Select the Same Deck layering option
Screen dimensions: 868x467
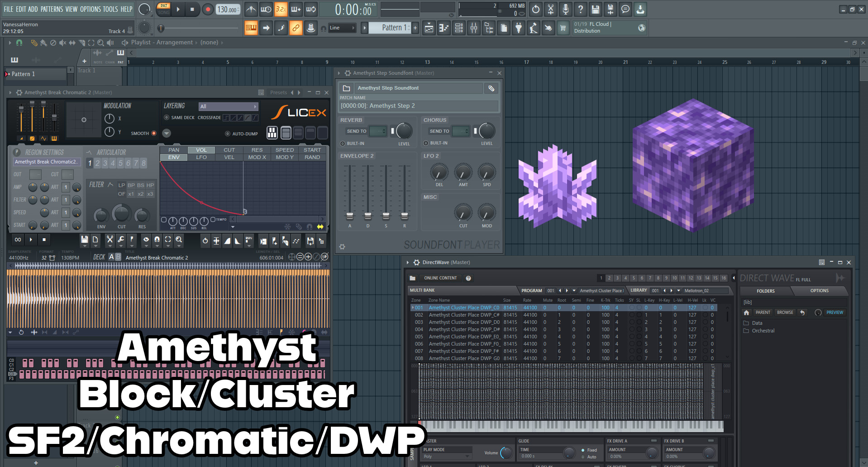167,118
